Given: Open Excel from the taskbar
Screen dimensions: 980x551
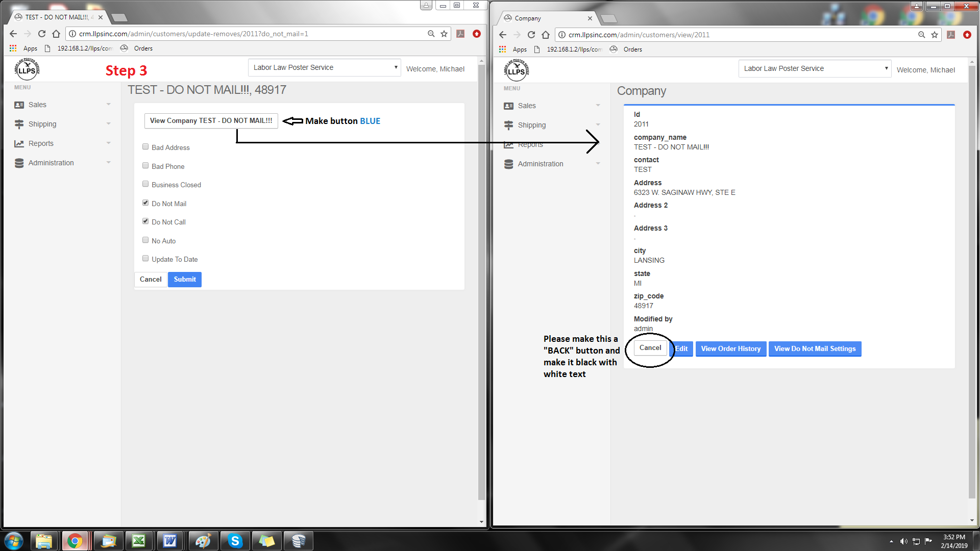Looking at the screenshot, I should (139, 541).
